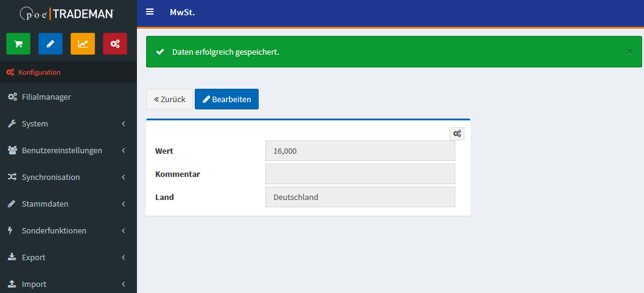Expand the Stammdaten menu
The height and width of the screenshot is (293, 644).
click(45, 204)
